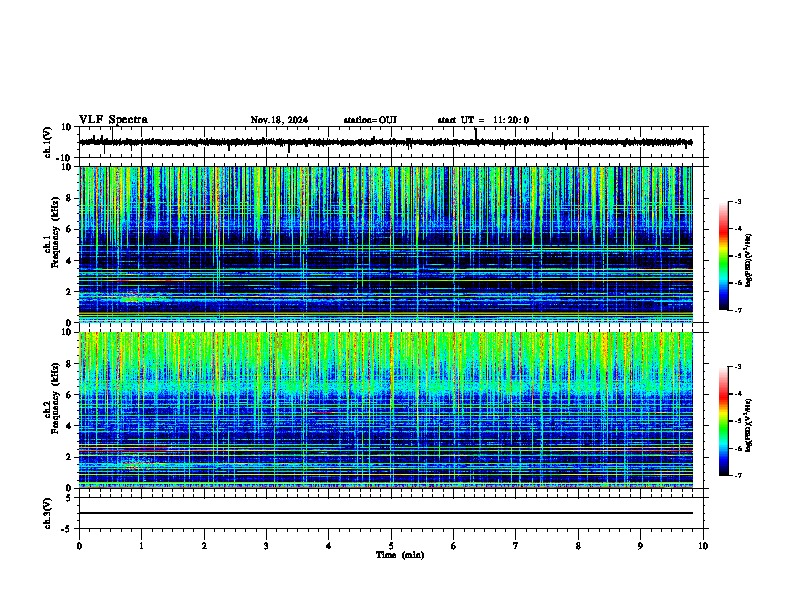
Task: Click the "station=OUI" header label
Action: [370, 120]
